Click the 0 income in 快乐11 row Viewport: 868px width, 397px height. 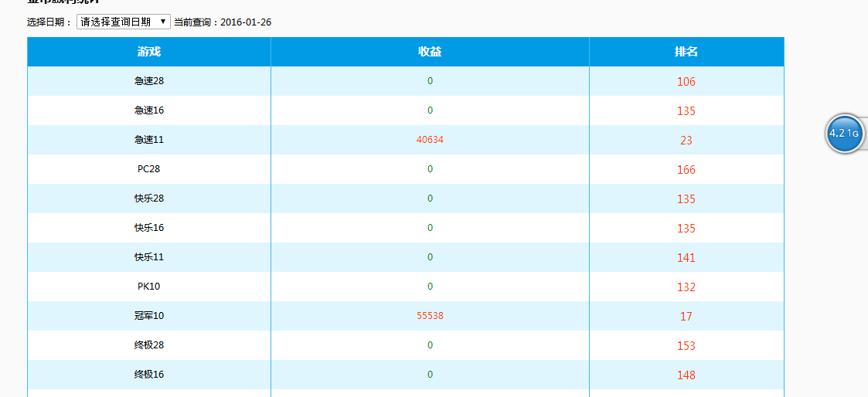coord(430,257)
